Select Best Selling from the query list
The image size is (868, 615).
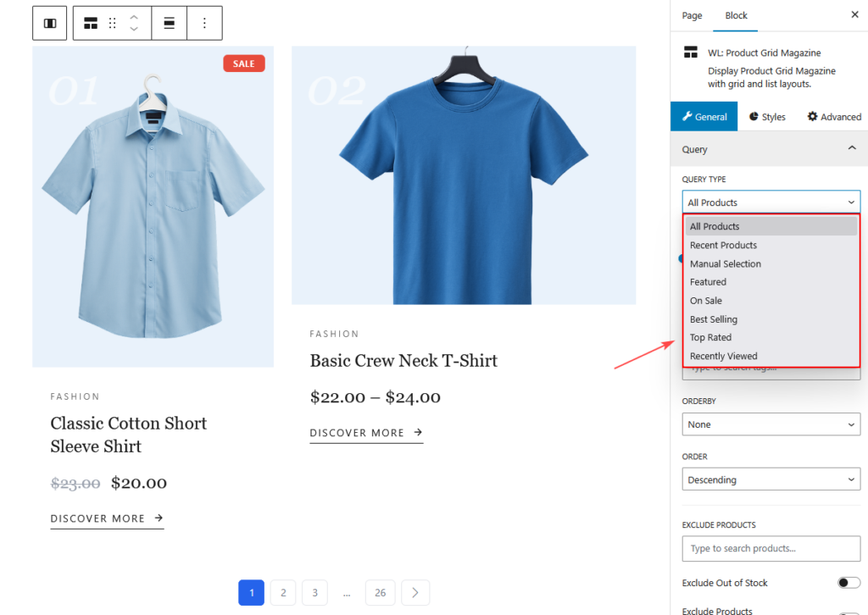click(x=713, y=319)
